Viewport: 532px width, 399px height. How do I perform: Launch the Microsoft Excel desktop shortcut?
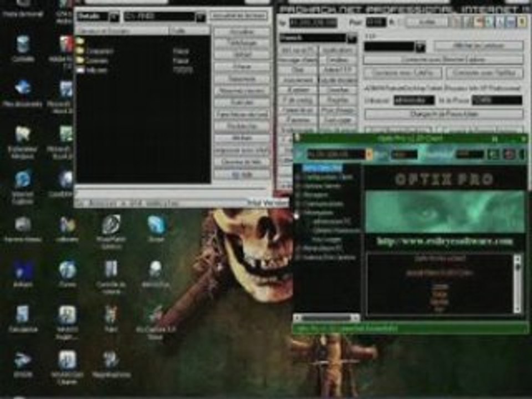(x=64, y=141)
